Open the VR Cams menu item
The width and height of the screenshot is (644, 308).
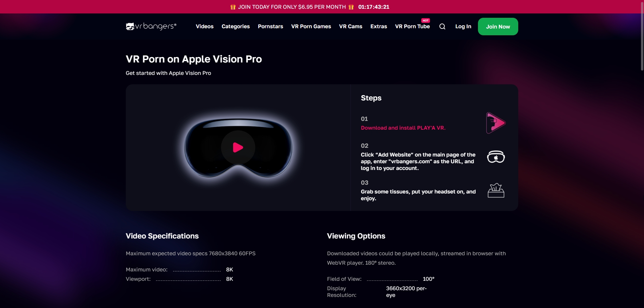[350, 26]
